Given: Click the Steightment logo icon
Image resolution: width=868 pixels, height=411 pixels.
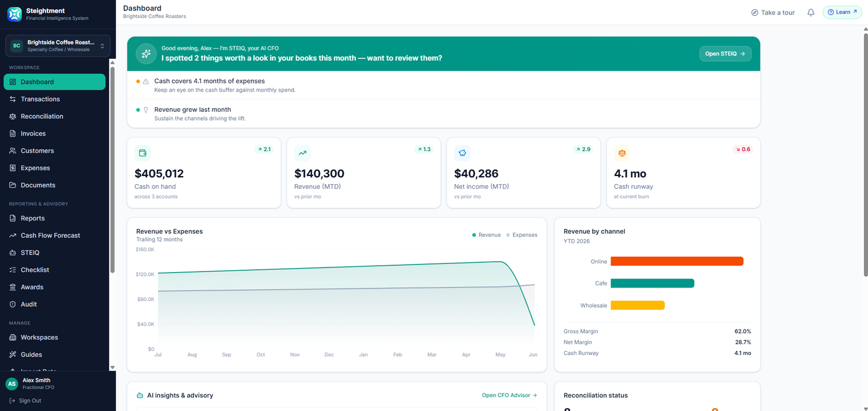Looking at the screenshot, I should coord(14,14).
